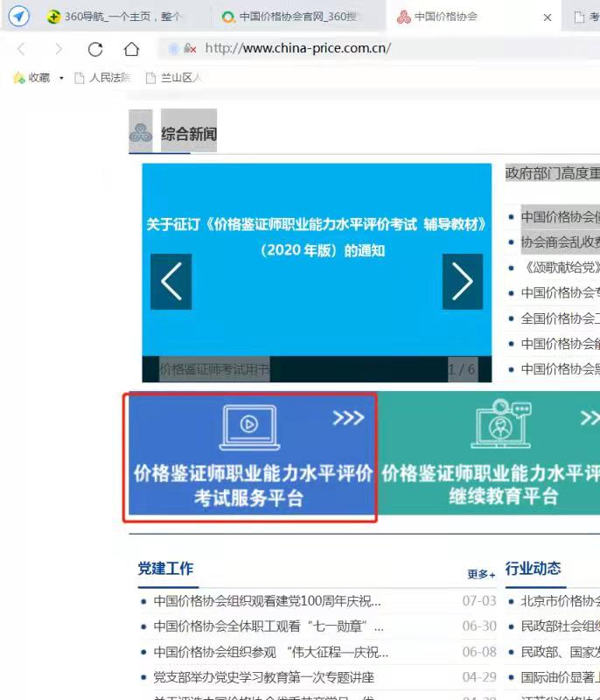Open the 继续教育平台 card
Image resolution: width=600 pixels, height=700 pixels.
[x=491, y=453]
